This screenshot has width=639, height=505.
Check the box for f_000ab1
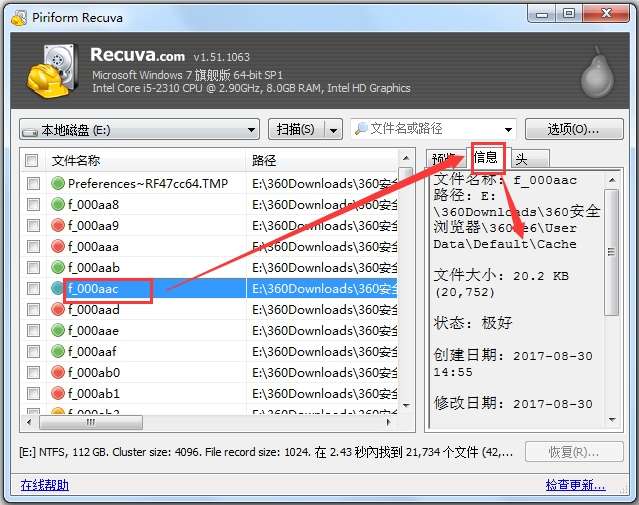pos(33,394)
